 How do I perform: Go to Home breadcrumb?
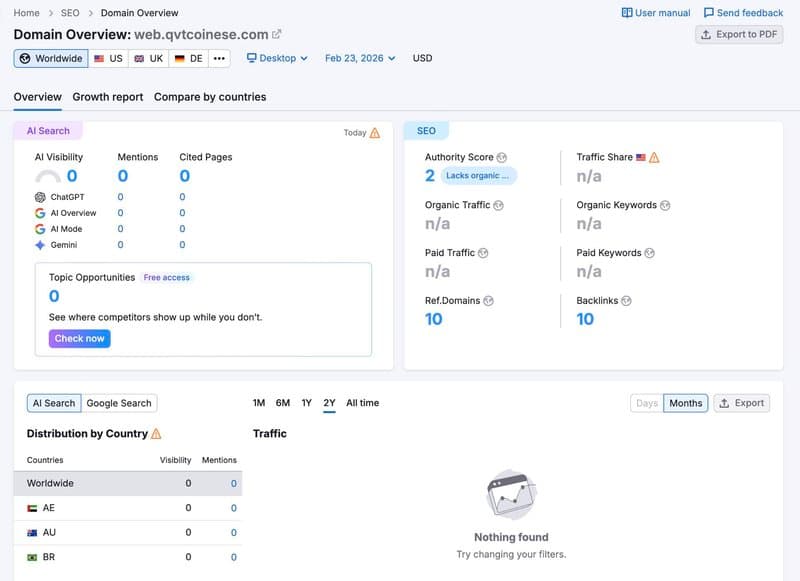pos(27,13)
